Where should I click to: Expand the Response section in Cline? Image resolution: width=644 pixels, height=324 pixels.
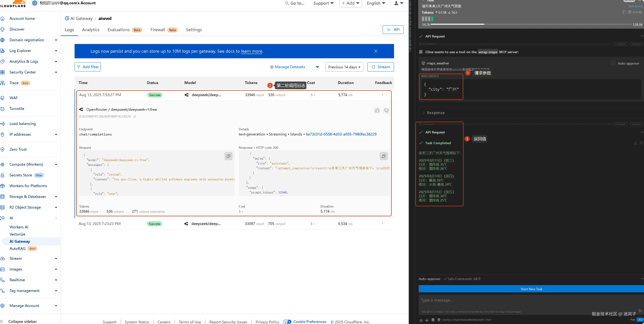point(435,113)
